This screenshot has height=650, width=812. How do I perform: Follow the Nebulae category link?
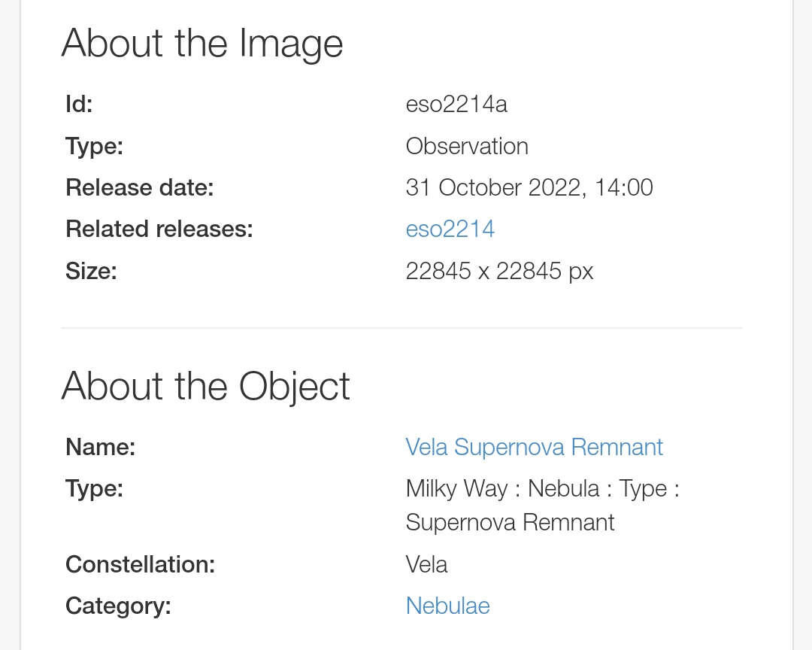447,606
